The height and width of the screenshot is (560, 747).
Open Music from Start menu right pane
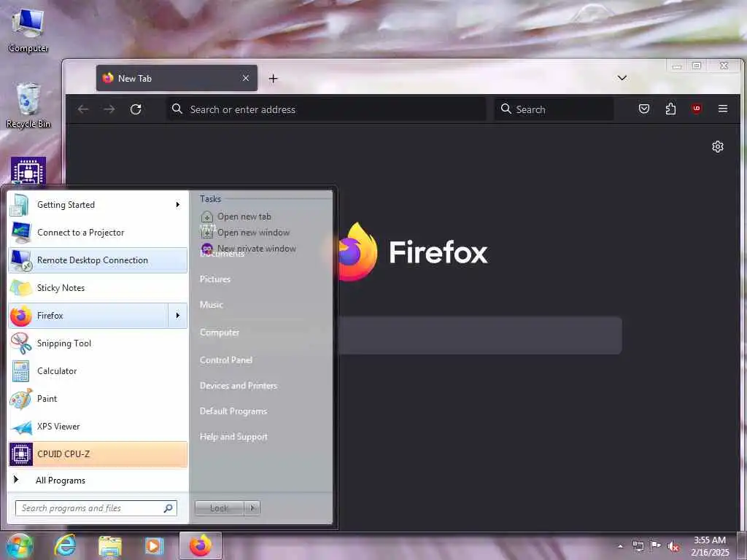coord(211,305)
